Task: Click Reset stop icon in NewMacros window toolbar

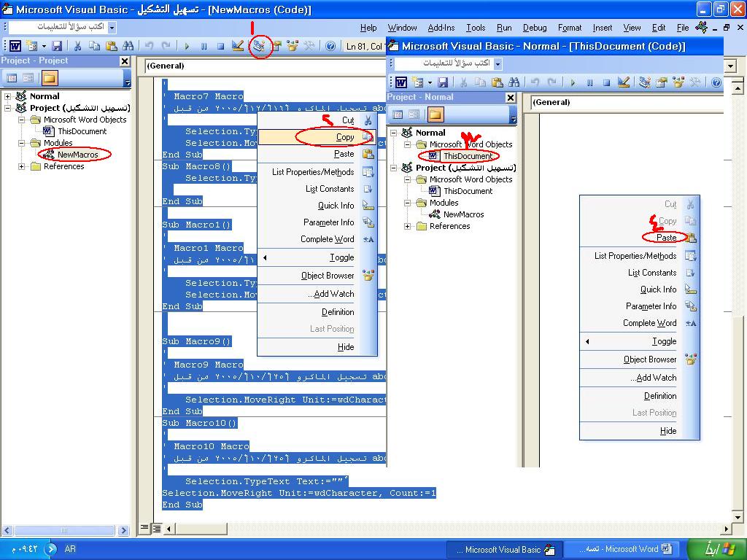Action: tap(220, 46)
